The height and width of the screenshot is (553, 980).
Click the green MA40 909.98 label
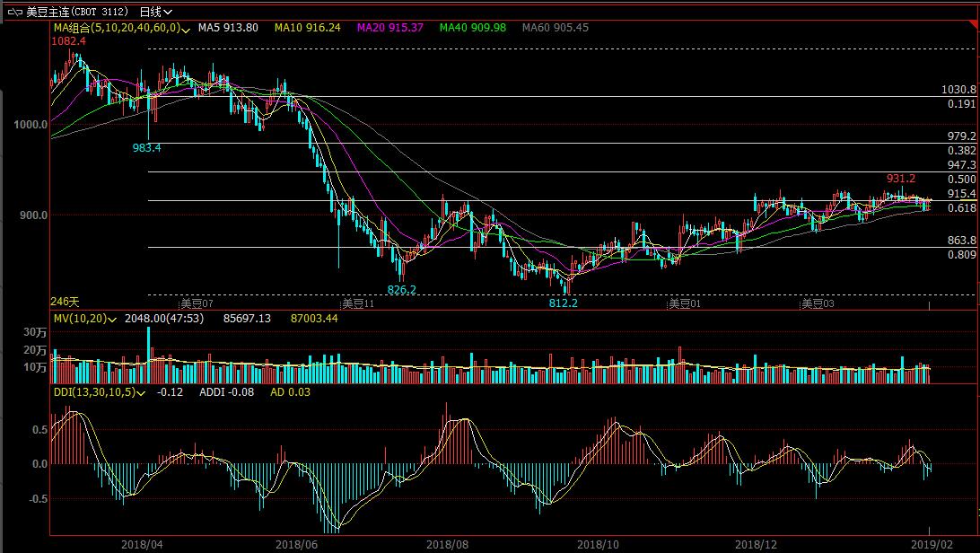(x=472, y=28)
